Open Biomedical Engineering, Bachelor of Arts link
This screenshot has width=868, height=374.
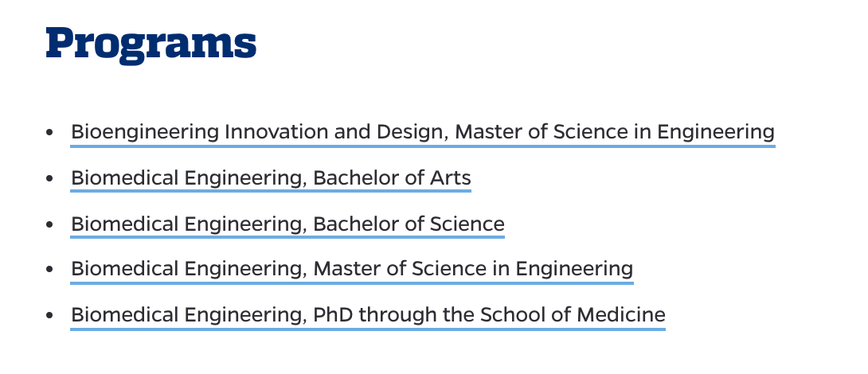pos(271,178)
